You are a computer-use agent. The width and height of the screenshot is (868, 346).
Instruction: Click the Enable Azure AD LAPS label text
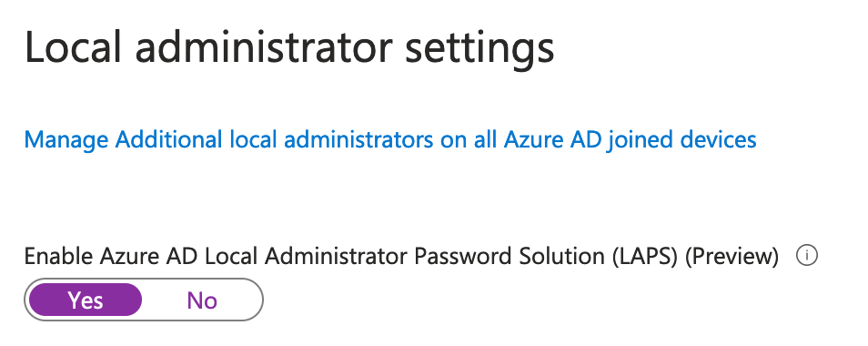[x=401, y=257]
